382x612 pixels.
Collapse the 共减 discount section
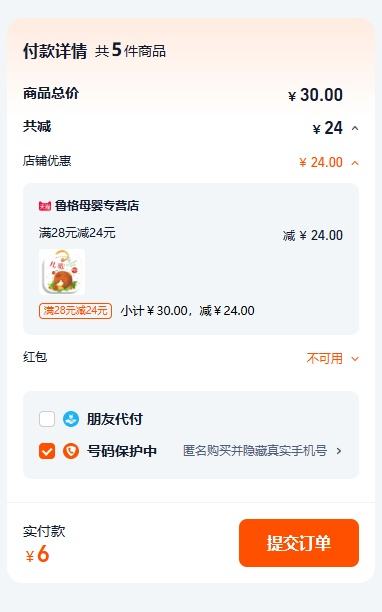[355, 128]
